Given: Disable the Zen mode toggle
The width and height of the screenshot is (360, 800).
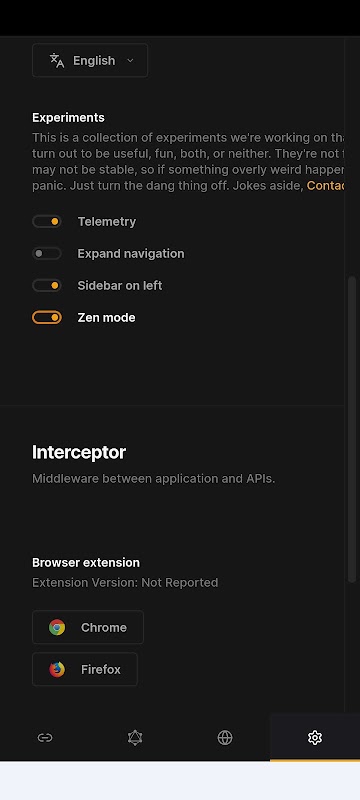Looking at the screenshot, I should [x=47, y=317].
